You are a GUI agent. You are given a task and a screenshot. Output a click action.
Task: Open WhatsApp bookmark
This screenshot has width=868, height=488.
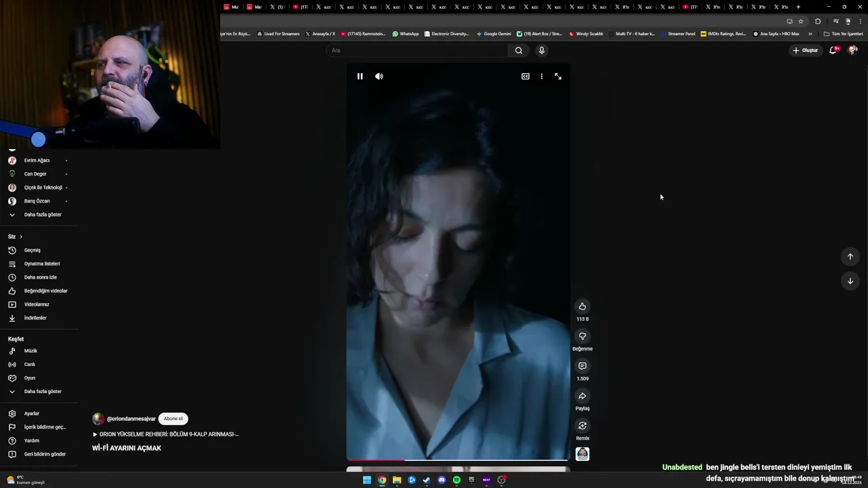(x=406, y=34)
